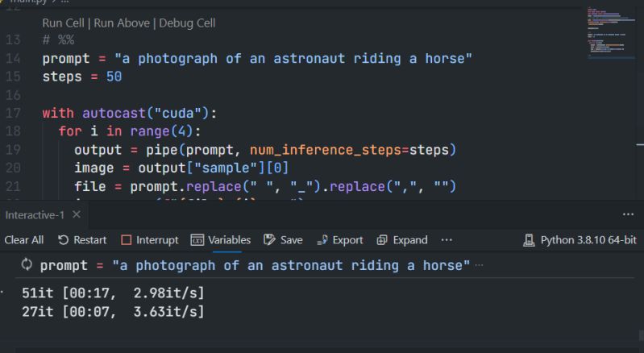
Task: Click the Run Above code lens
Action: click(122, 23)
